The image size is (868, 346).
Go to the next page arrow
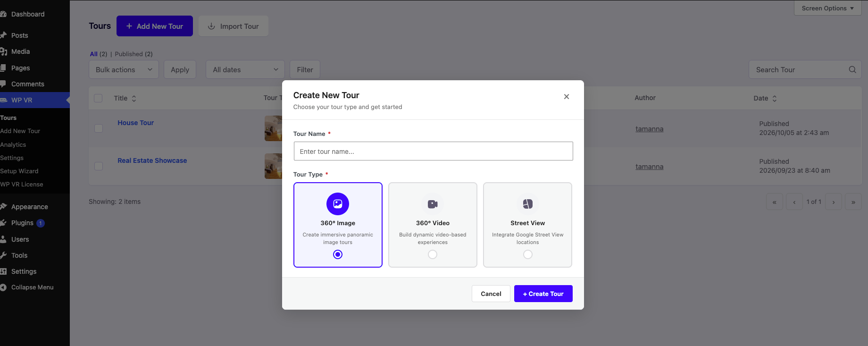pyautogui.click(x=834, y=202)
